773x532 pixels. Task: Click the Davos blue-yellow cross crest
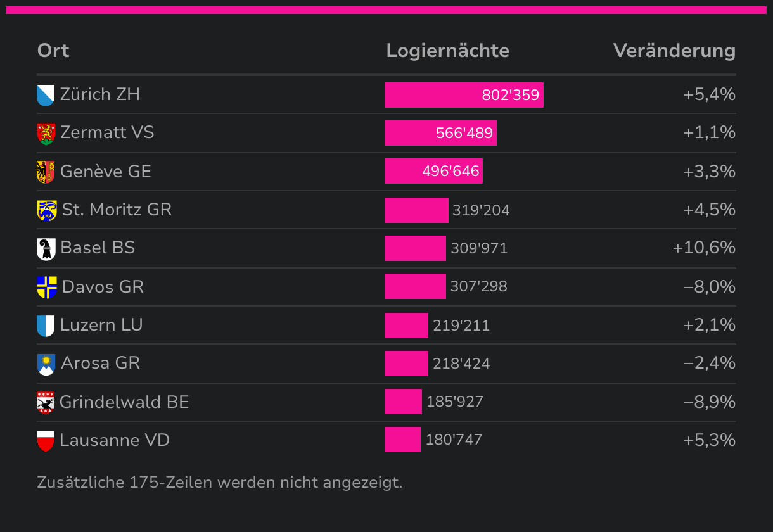click(x=47, y=288)
